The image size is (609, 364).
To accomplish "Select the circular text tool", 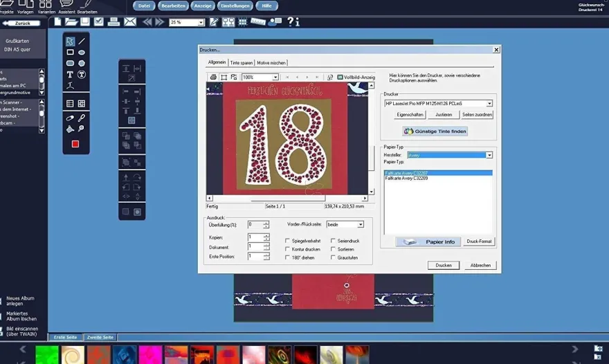I will click(82, 74).
